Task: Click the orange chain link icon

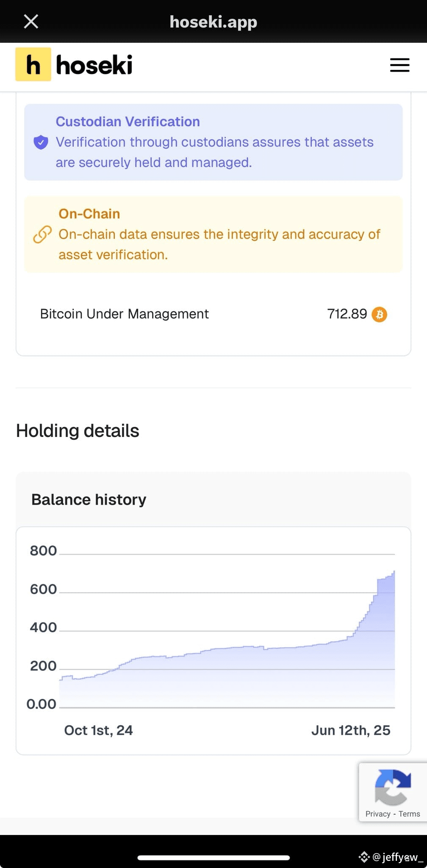Action: point(42,234)
